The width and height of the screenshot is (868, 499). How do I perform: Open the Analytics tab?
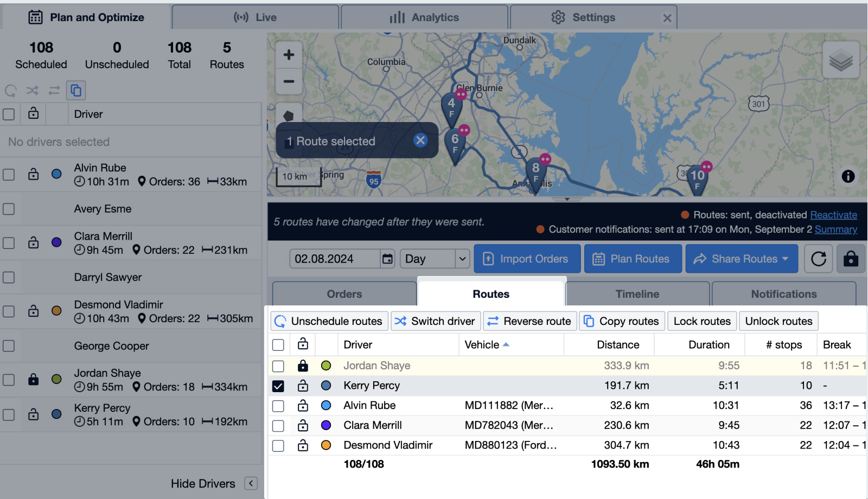[x=425, y=17]
